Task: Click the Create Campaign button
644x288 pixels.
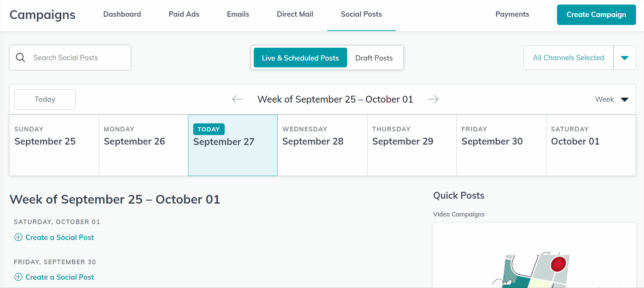Action: [x=596, y=15]
